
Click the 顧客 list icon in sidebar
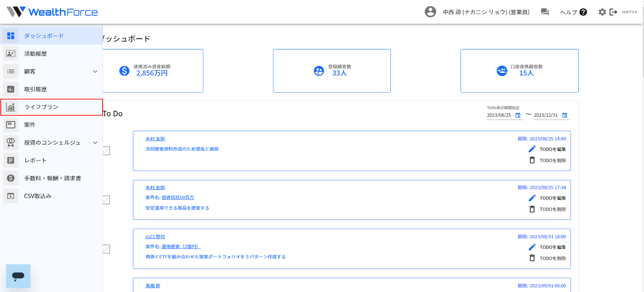[11, 72]
